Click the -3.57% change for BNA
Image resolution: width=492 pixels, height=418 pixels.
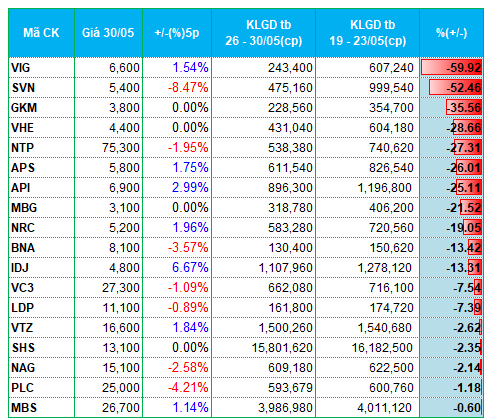[188, 248]
